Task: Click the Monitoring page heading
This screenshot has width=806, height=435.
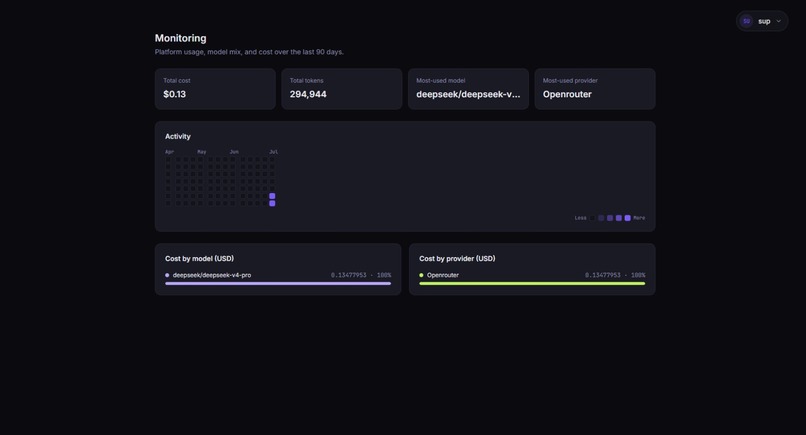Action: pyautogui.click(x=180, y=38)
